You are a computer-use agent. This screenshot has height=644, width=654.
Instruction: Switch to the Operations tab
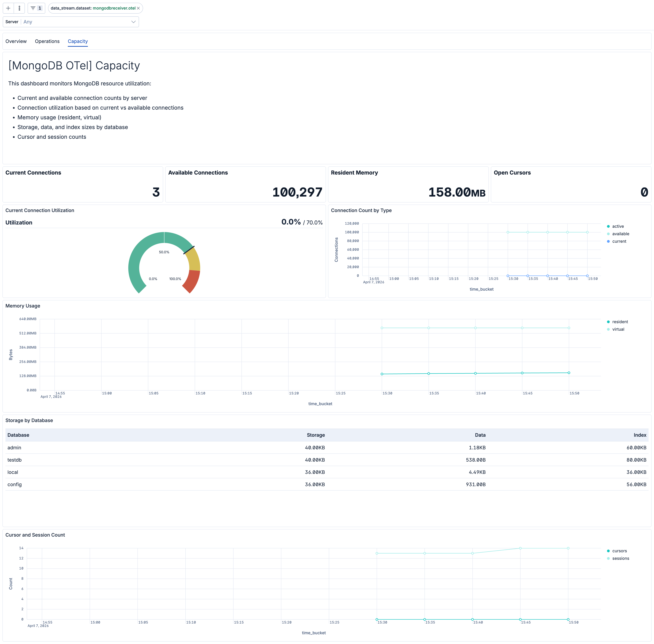tap(47, 41)
